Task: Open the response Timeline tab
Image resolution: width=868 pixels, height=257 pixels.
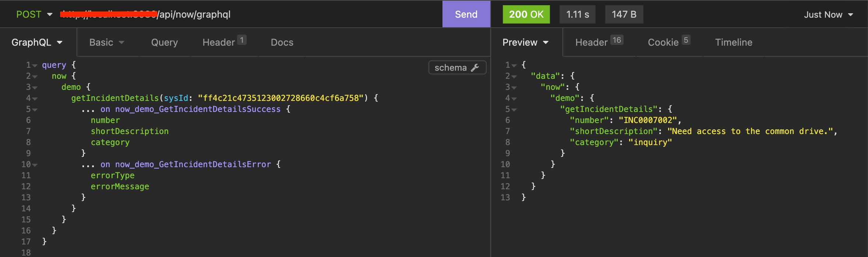Action: (x=734, y=42)
